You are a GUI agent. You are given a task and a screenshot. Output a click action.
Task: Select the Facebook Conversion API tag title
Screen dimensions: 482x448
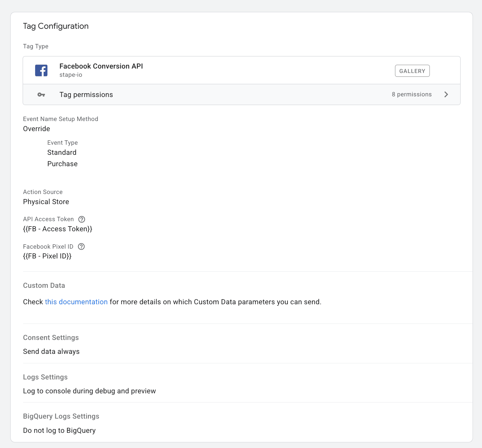[101, 66]
